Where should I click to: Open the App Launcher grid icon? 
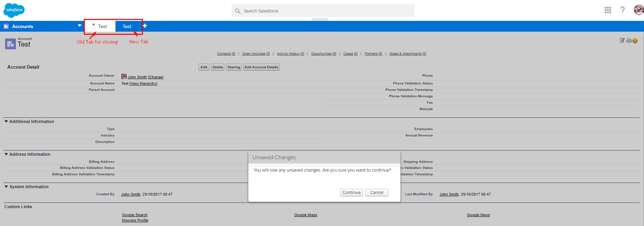[608, 10]
